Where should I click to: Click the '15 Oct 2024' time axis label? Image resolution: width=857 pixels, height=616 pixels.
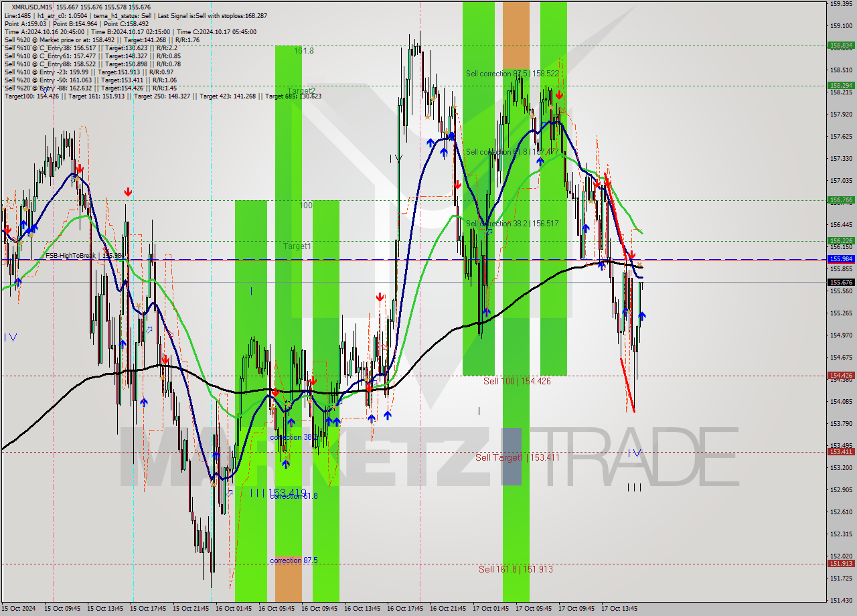point(18,609)
